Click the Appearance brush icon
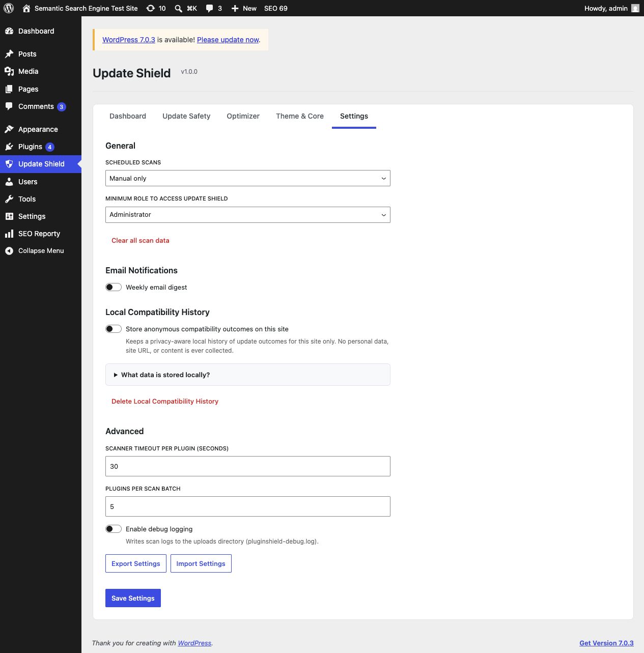The height and width of the screenshot is (653, 644). (x=9, y=129)
